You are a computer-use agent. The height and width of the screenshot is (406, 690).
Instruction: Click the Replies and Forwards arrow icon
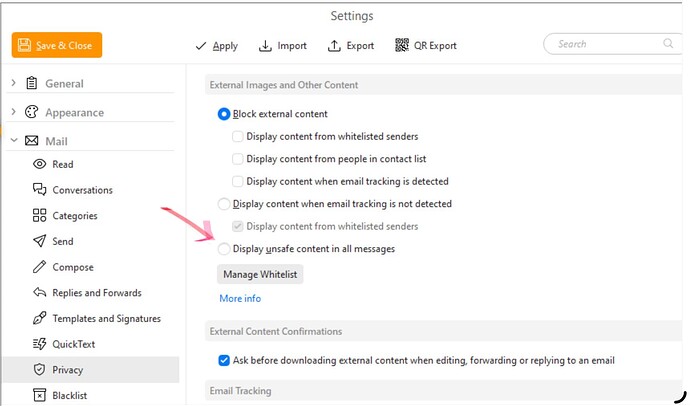point(39,292)
